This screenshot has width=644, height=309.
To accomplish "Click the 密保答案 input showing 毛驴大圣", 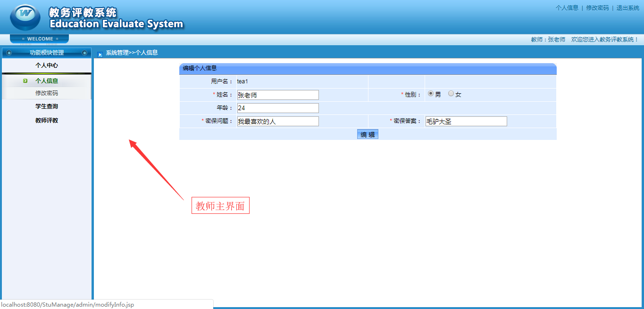I will (x=466, y=121).
